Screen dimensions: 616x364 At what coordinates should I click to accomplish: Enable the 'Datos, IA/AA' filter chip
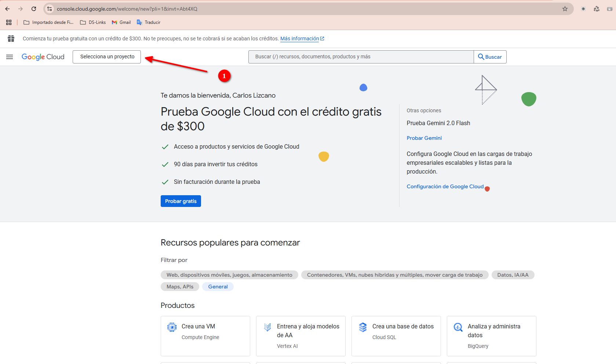513,275
